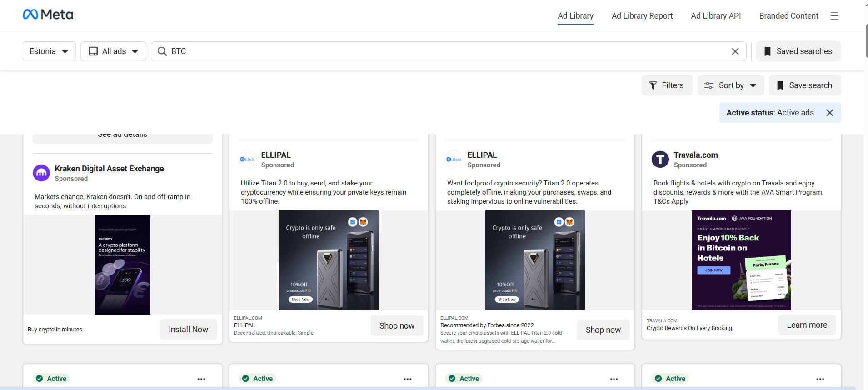Open the Filters panel
868x390 pixels.
[667, 85]
